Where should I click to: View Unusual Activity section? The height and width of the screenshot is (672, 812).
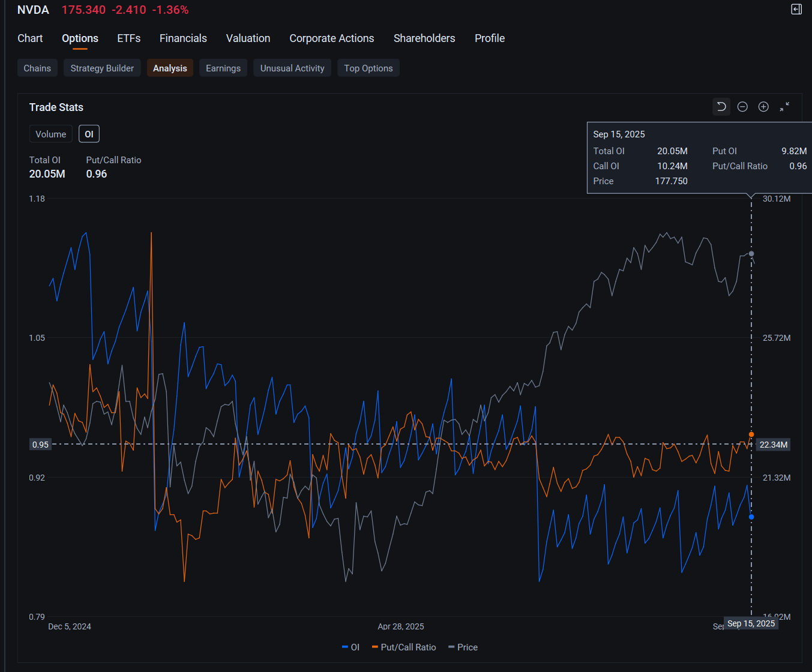tap(292, 68)
